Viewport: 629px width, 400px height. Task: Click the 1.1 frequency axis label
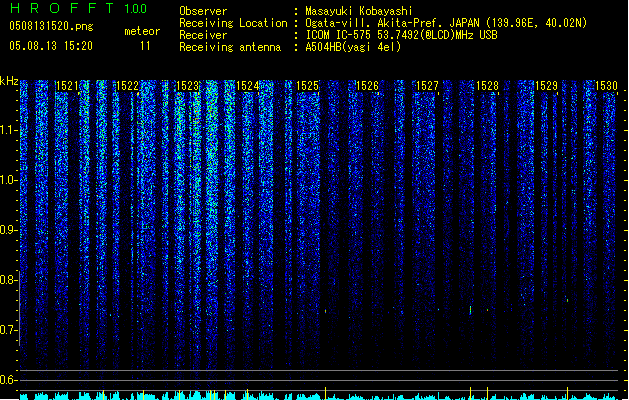[8, 130]
